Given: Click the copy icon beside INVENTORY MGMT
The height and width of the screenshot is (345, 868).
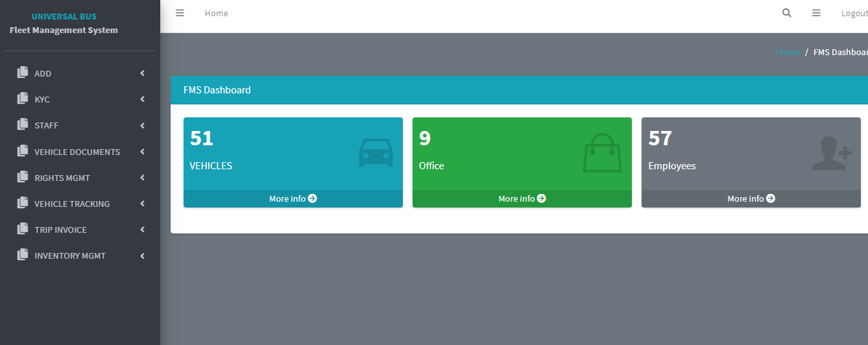Looking at the screenshot, I should tap(23, 254).
